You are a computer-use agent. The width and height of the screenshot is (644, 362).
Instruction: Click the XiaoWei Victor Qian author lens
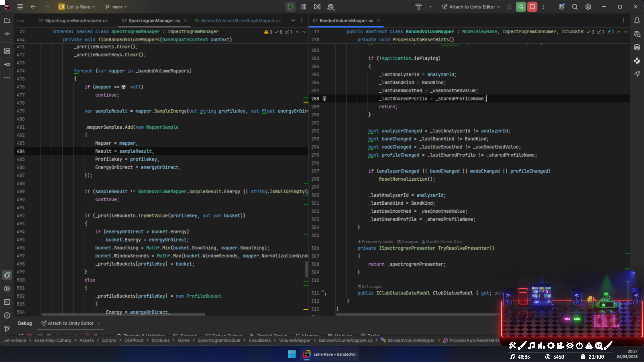[442, 242]
